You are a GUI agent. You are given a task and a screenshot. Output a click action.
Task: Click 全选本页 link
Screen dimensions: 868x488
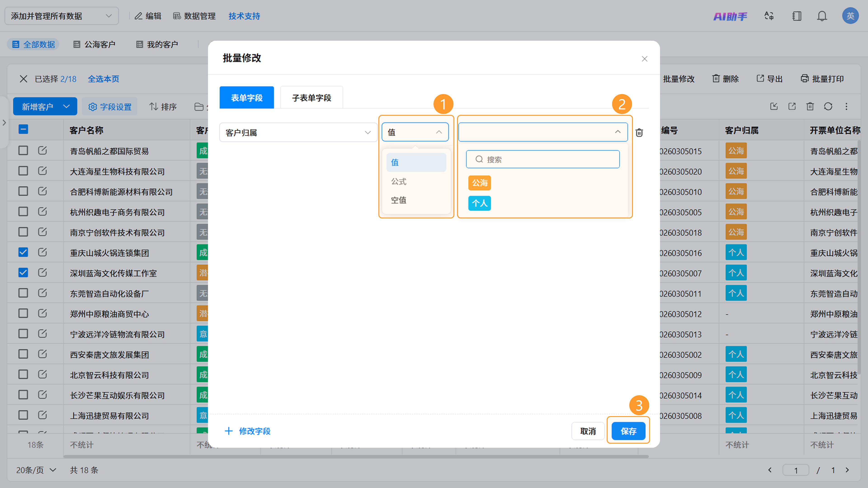coord(104,79)
